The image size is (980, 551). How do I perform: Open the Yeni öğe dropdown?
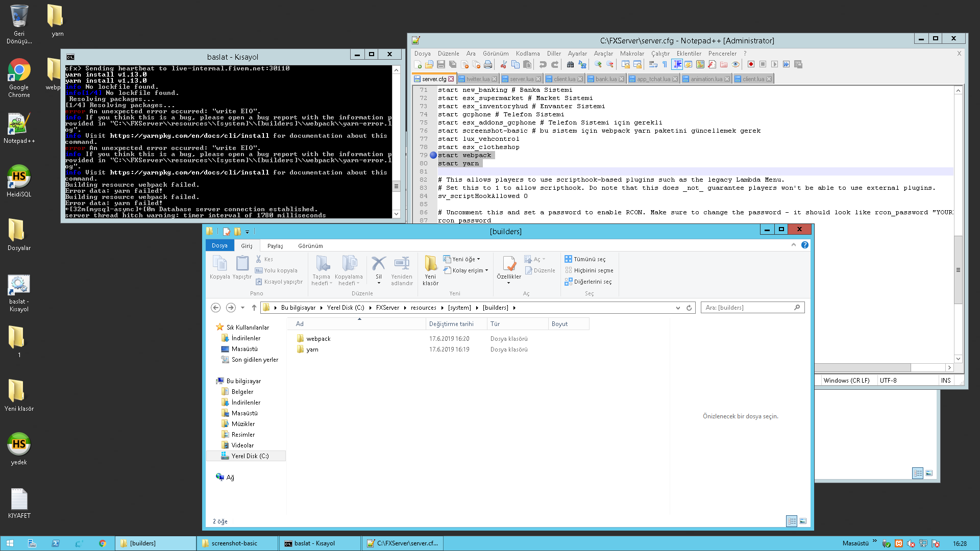478,259
